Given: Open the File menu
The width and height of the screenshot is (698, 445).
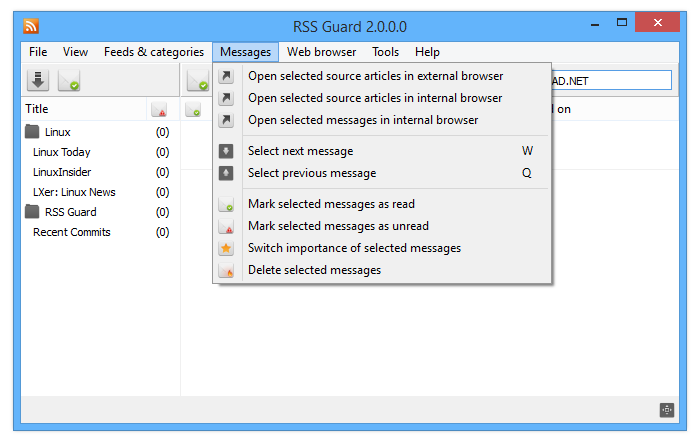Looking at the screenshot, I should pos(38,52).
